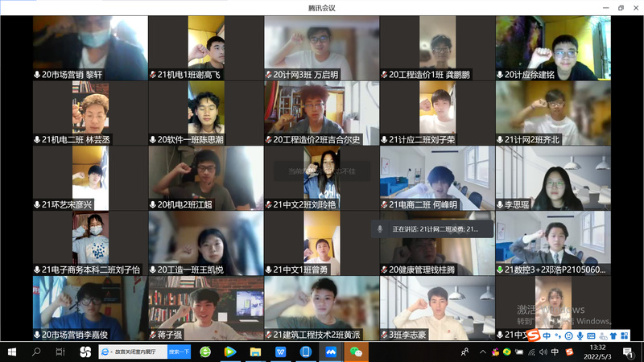Click the red Sogou S input method icon

569,352
